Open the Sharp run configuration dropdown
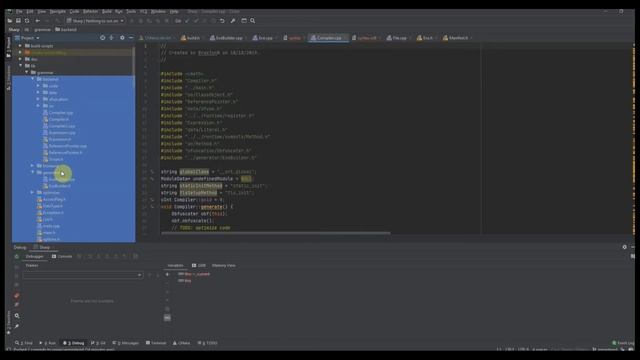 (96, 20)
